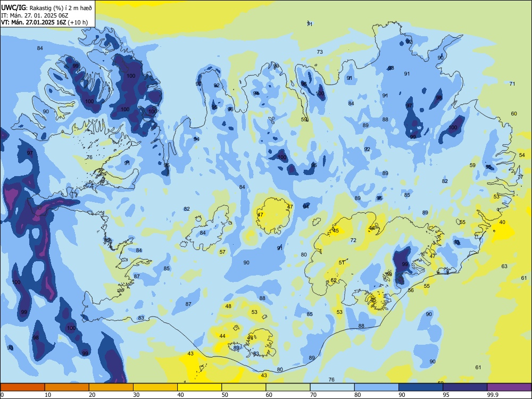Click the '48' humidity value in the south
The image size is (532, 399).
(228, 306)
